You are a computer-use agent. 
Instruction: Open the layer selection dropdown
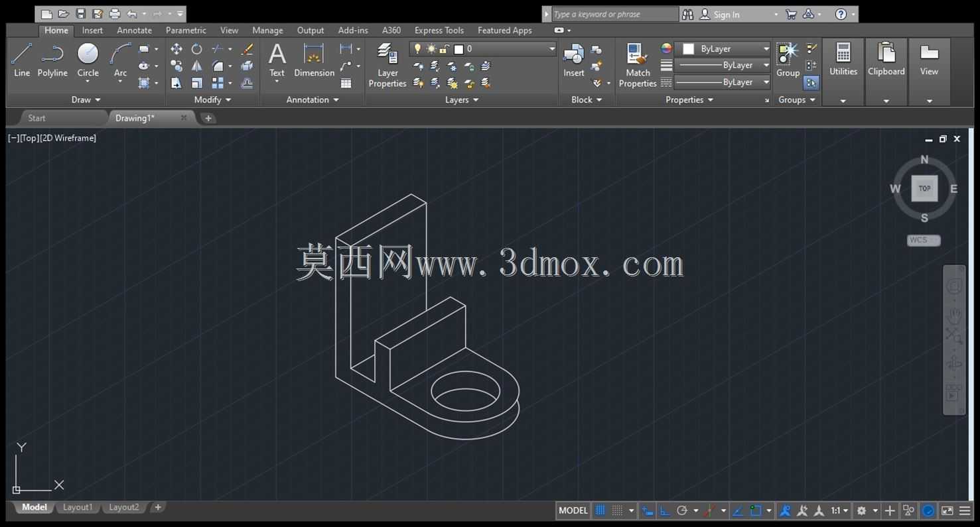[483, 48]
